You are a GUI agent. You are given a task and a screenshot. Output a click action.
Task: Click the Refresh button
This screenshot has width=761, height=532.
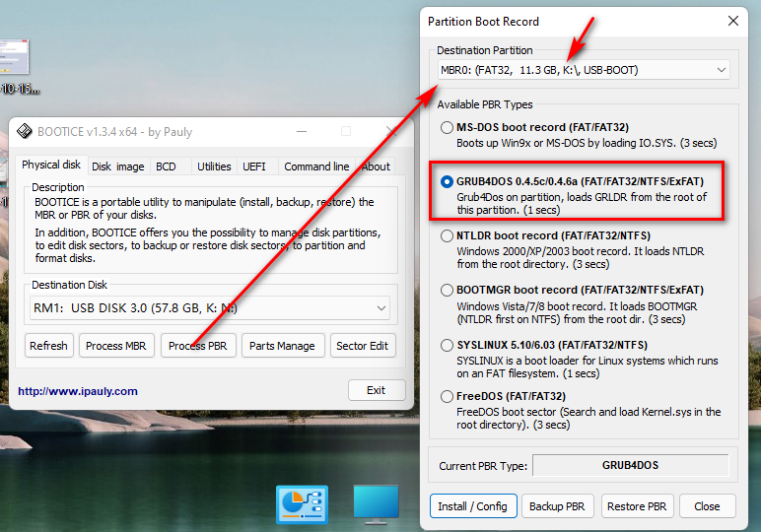click(x=48, y=346)
